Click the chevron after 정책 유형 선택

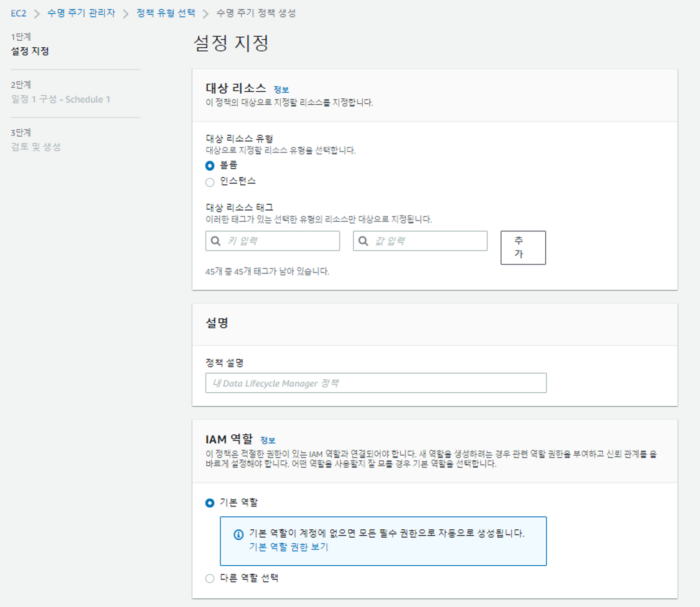tap(206, 14)
